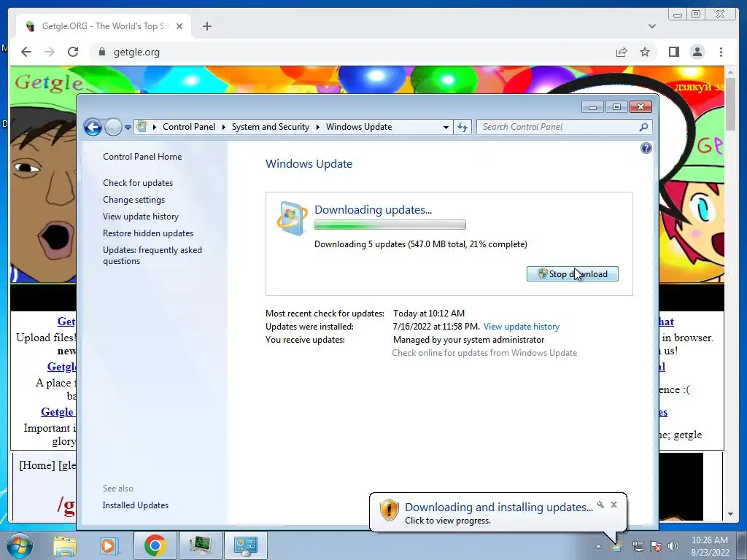The image size is (747, 560).
Task: Click the Control Panel forward arrow button
Action: (113, 127)
